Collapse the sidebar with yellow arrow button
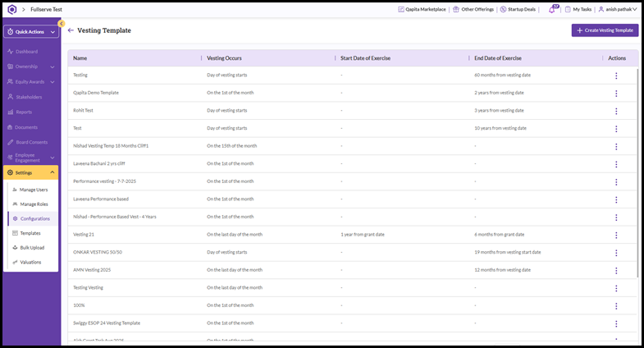Viewport: 644px width, 348px height. point(62,24)
